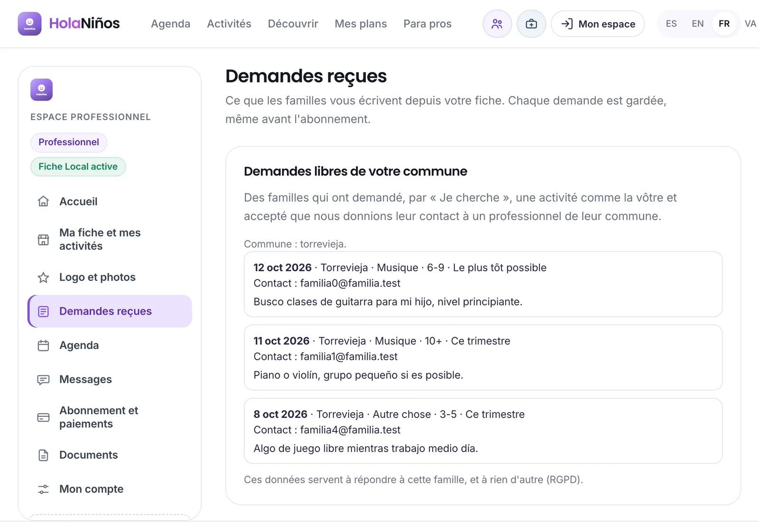759x532 pixels.
Task: Click the Fiche Local active badge
Action: tap(78, 167)
